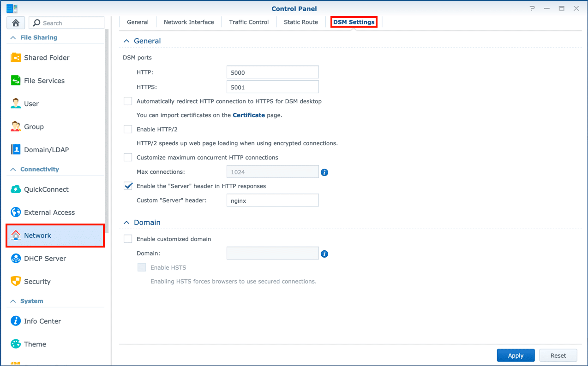Switch to the Traffic Control tab
The height and width of the screenshot is (366, 588).
coord(249,22)
